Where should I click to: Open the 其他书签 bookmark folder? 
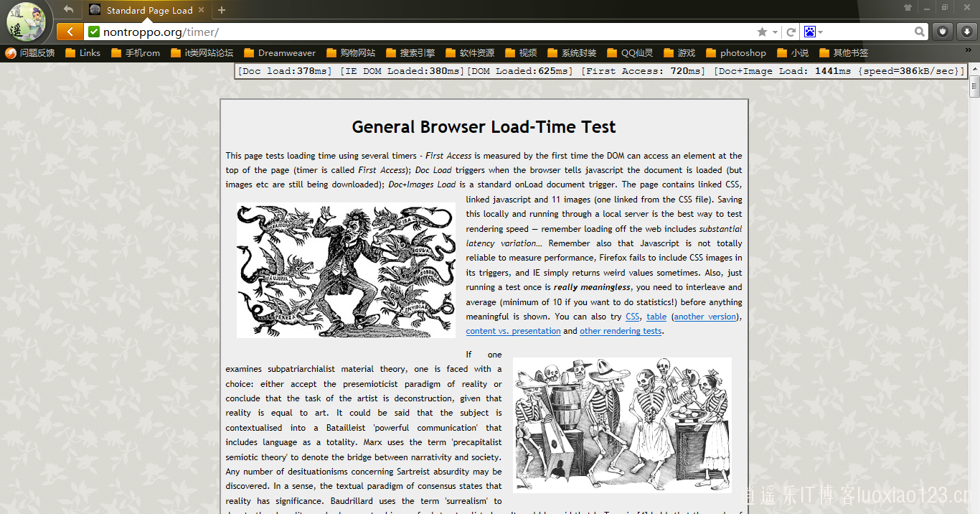[x=844, y=52]
